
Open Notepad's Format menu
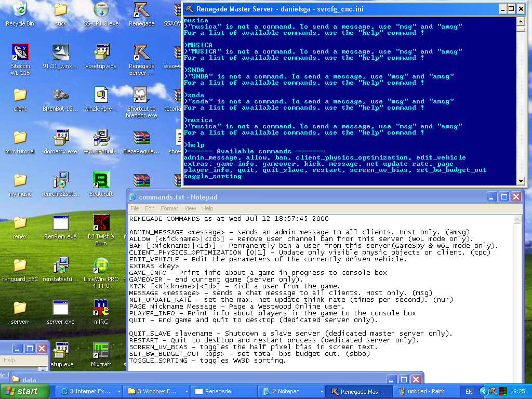(x=169, y=208)
